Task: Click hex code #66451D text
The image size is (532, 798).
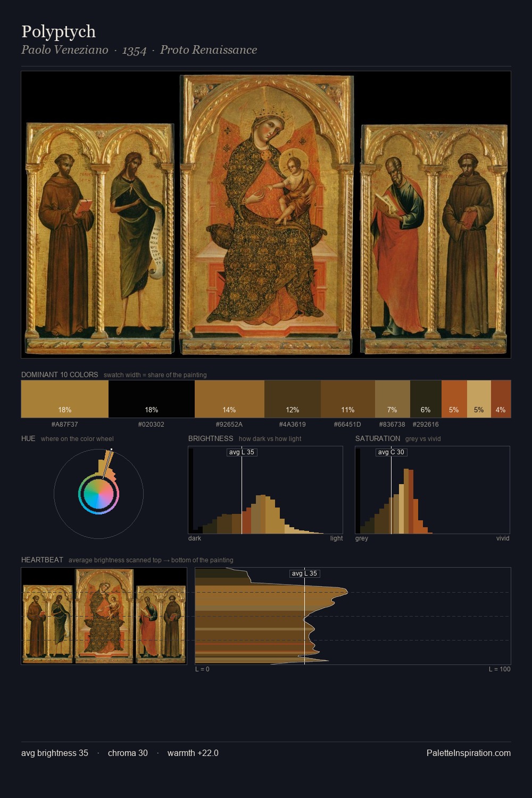Action: pyautogui.click(x=347, y=425)
